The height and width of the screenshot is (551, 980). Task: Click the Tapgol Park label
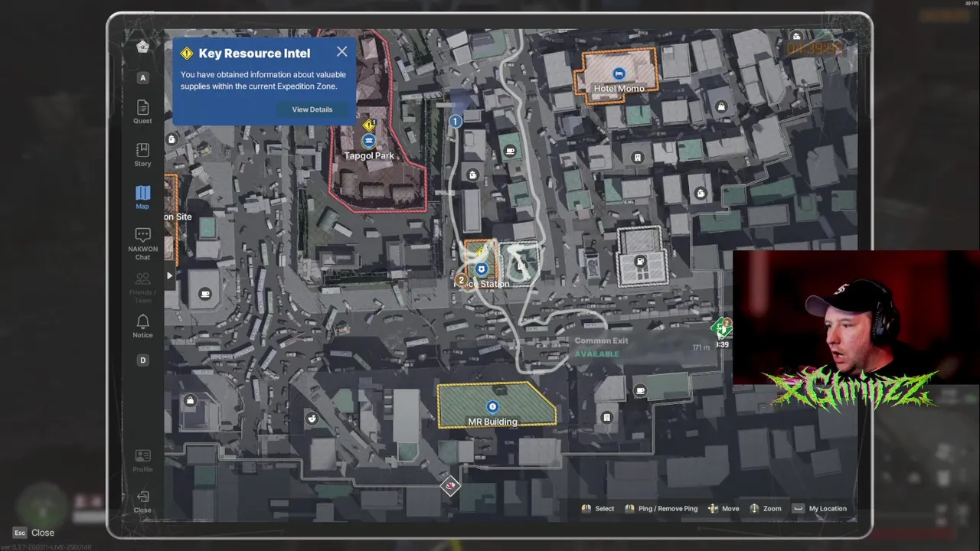(369, 156)
